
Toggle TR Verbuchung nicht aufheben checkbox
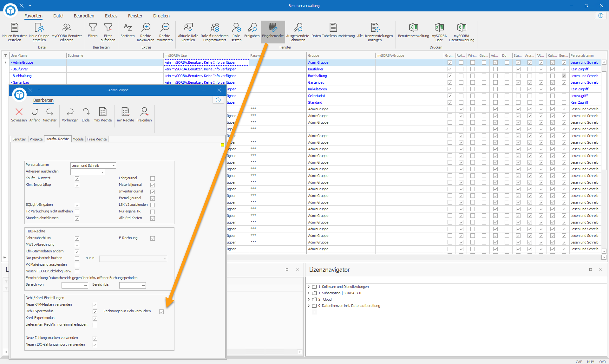pyautogui.click(x=77, y=212)
